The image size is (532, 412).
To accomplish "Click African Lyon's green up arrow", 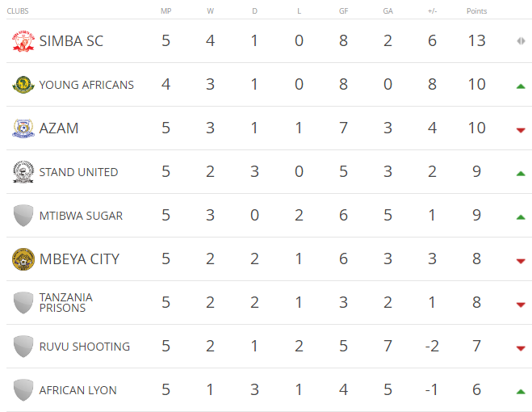I will click(x=521, y=392).
